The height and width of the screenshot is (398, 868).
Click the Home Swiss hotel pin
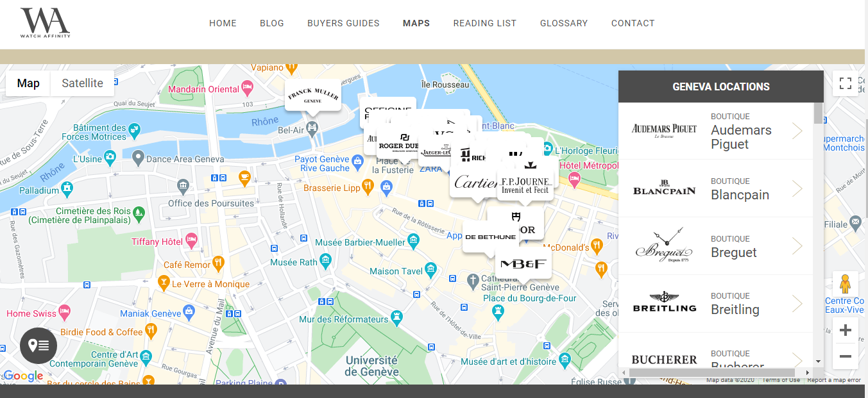[64, 313]
